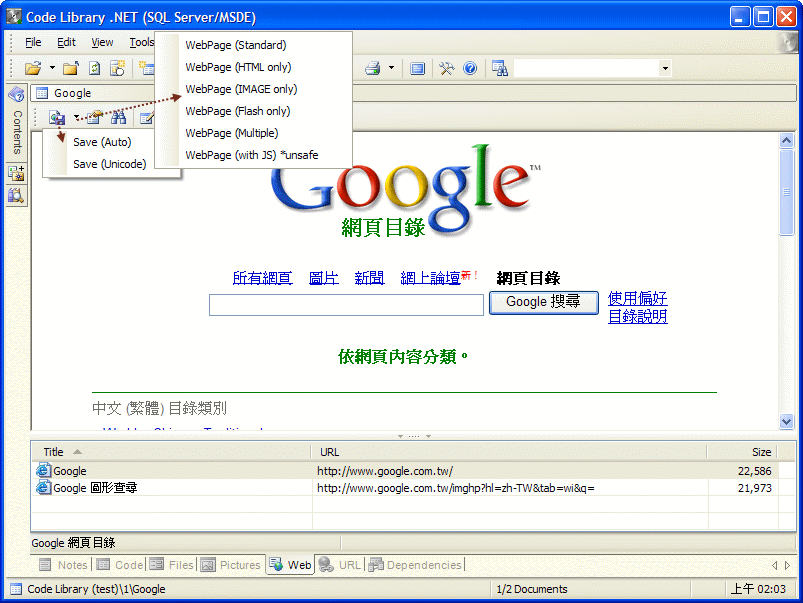This screenshot has height=603, width=803.
Task: Expand the printer dropdown arrow
Action: (x=391, y=68)
